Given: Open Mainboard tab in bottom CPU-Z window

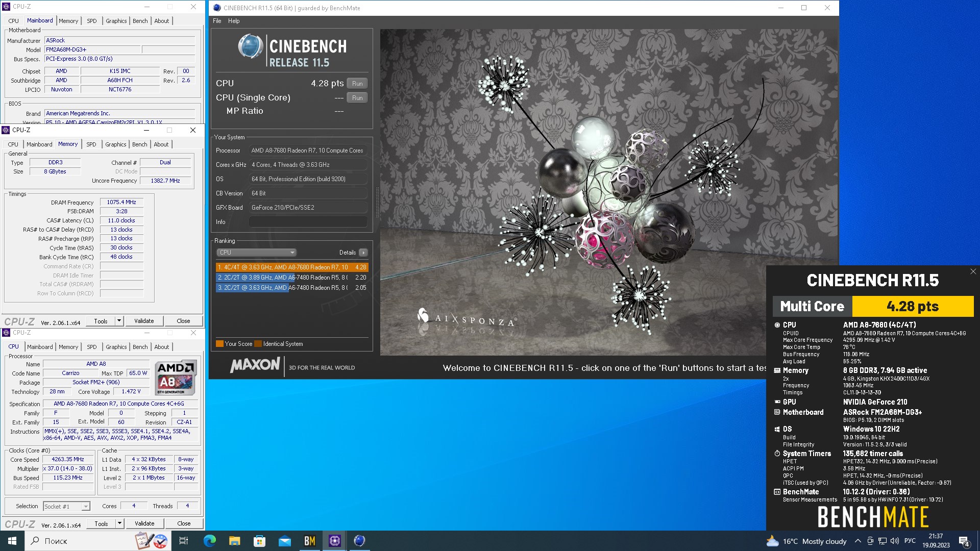Looking at the screenshot, I should pyautogui.click(x=40, y=347).
